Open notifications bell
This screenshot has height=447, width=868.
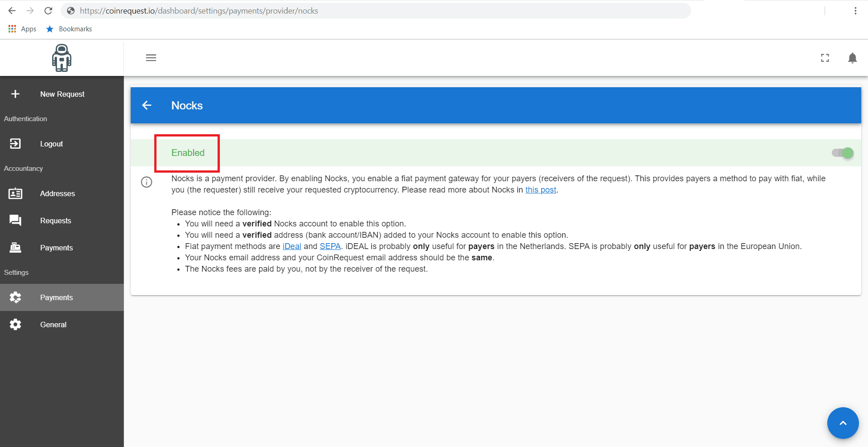click(x=852, y=58)
